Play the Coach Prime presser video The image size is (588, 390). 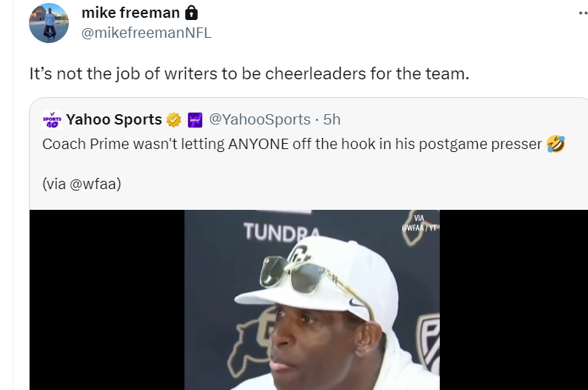[311, 311]
